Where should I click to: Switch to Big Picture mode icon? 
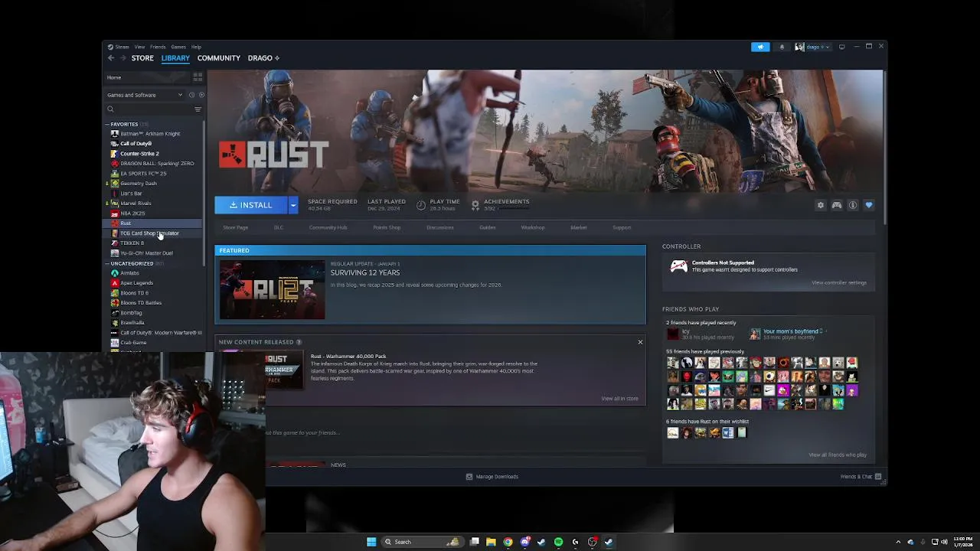click(x=841, y=47)
